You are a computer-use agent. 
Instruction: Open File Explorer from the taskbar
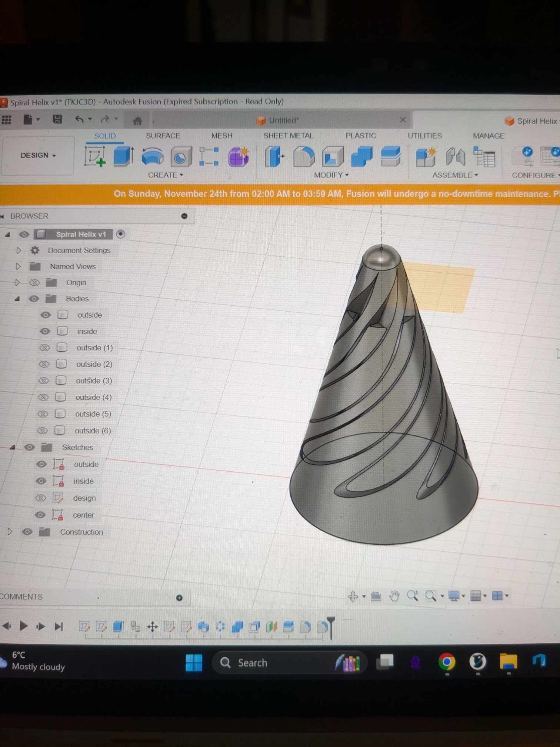508,661
